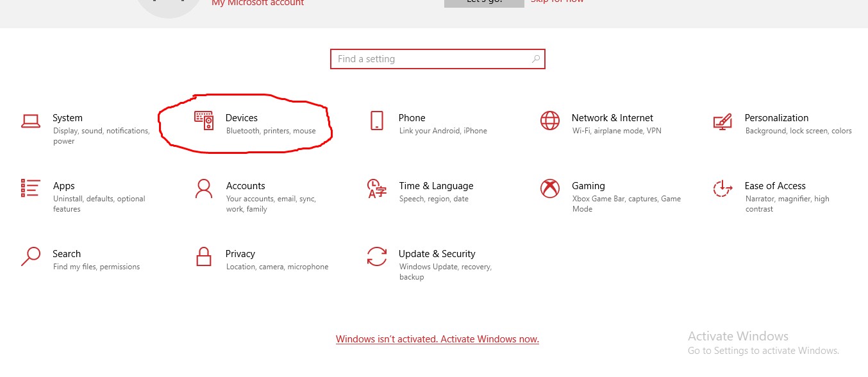Click the "System" category title
This screenshot has width=868, height=377.
pos(67,118)
